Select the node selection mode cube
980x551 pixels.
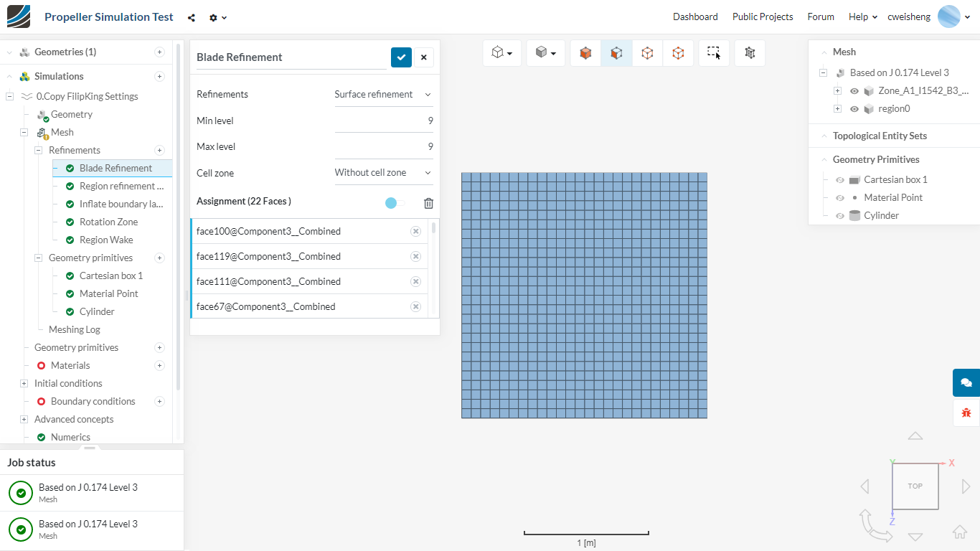[x=678, y=53]
